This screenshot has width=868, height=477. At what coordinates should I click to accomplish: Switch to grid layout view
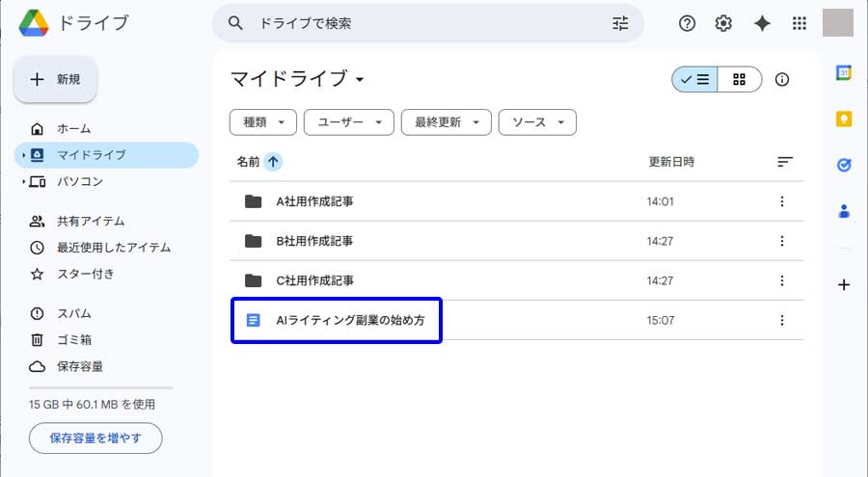(740, 80)
